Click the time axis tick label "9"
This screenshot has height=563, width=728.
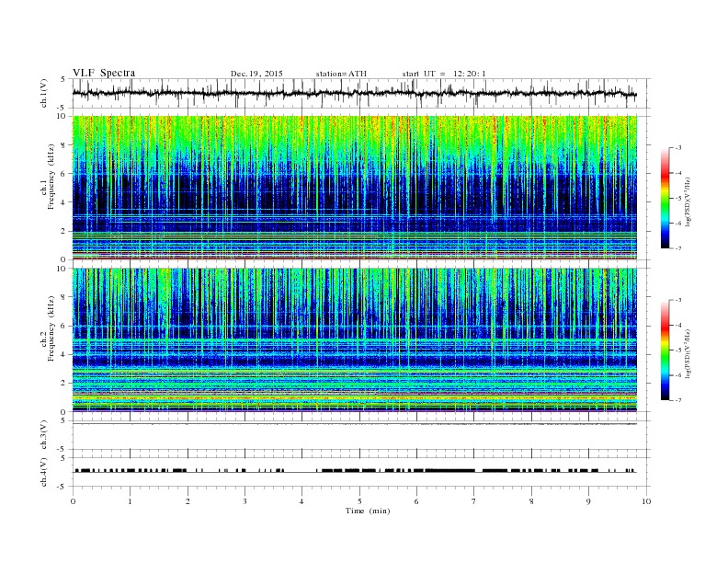588,501
